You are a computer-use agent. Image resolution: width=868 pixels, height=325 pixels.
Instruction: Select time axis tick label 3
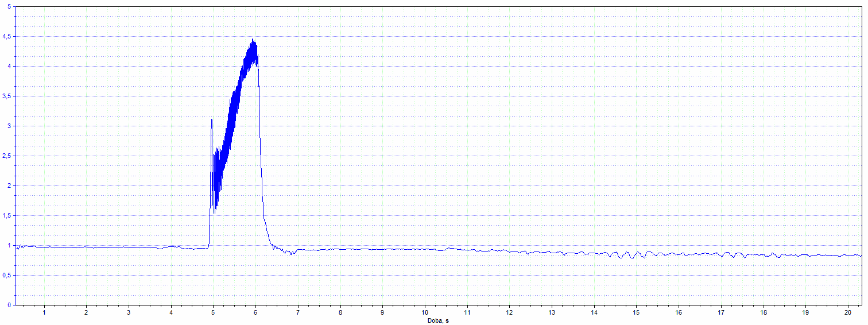click(x=129, y=313)
